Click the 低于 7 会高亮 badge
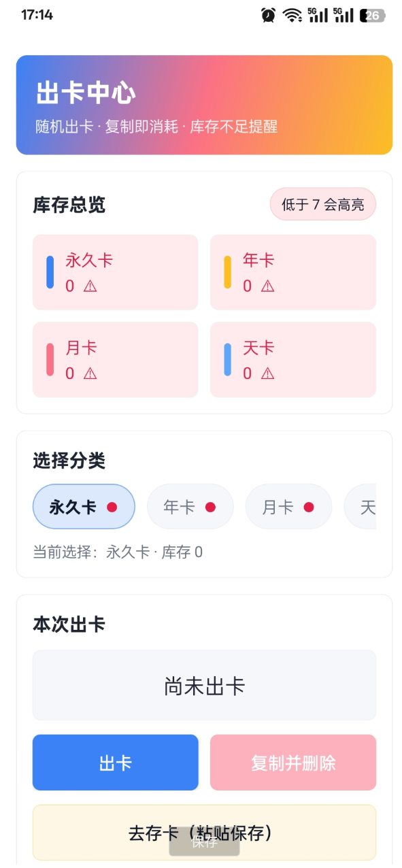This screenshot has height=868, width=402. click(x=322, y=204)
